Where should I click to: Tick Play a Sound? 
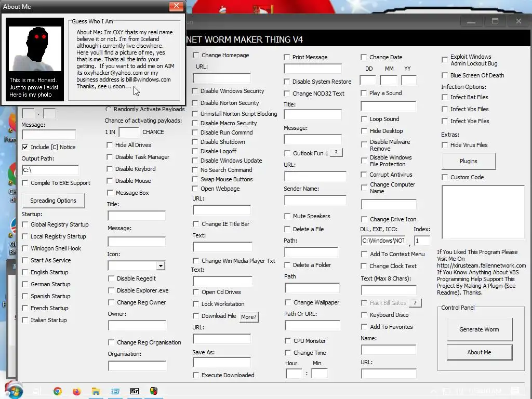pyautogui.click(x=364, y=93)
